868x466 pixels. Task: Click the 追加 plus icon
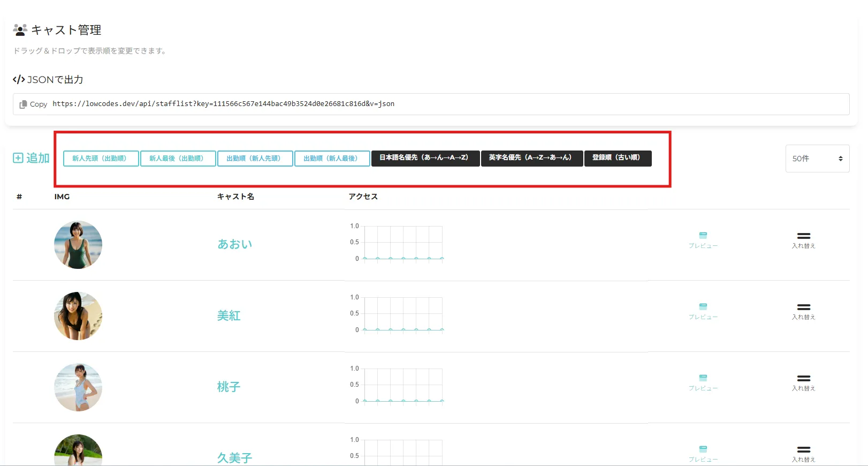18,158
